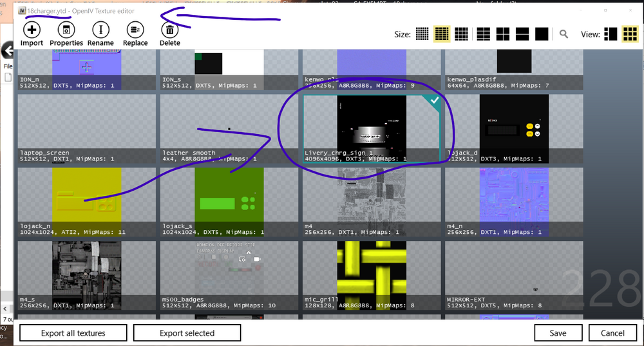The width and height of the screenshot is (644, 346).
Task: Select the two-row size icon
Action: (x=522, y=34)
